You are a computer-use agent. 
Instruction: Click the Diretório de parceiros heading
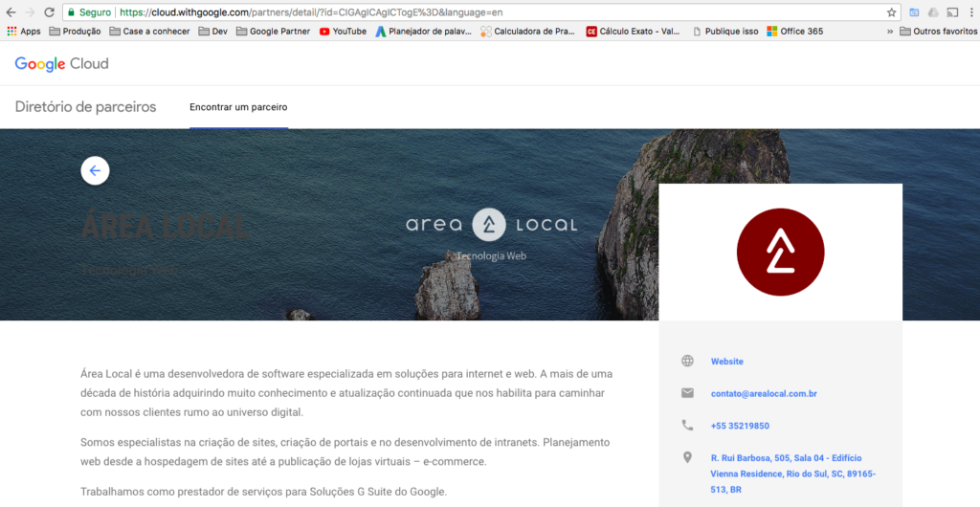tap(85, 107)
